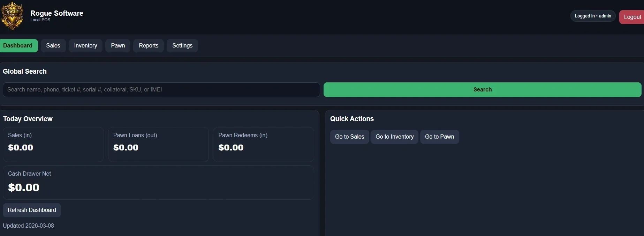Log out using the Logout button
This screenshot has height=236, width=644.
(632, 17)
